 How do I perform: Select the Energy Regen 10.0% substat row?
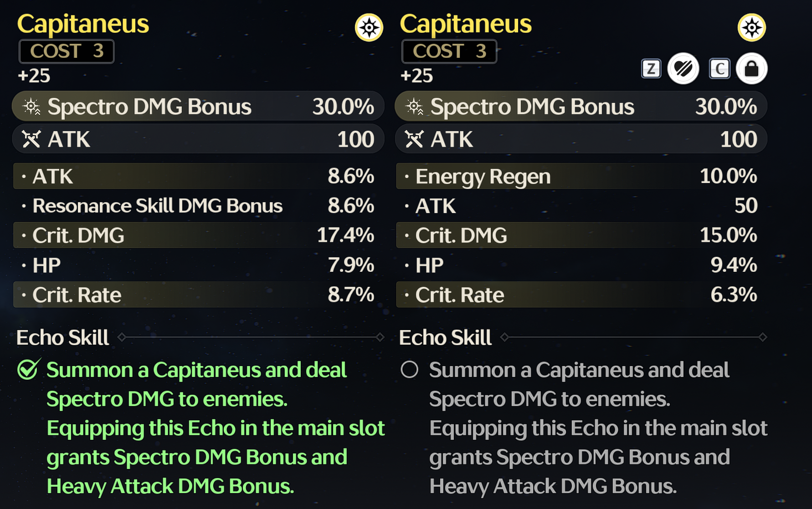(581, 176)
